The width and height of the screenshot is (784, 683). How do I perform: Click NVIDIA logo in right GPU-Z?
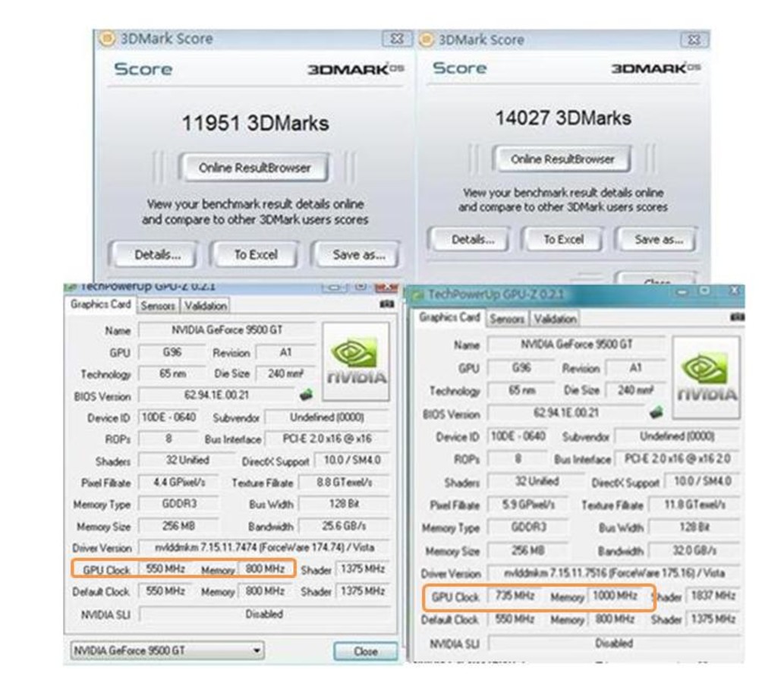point(707,377)
